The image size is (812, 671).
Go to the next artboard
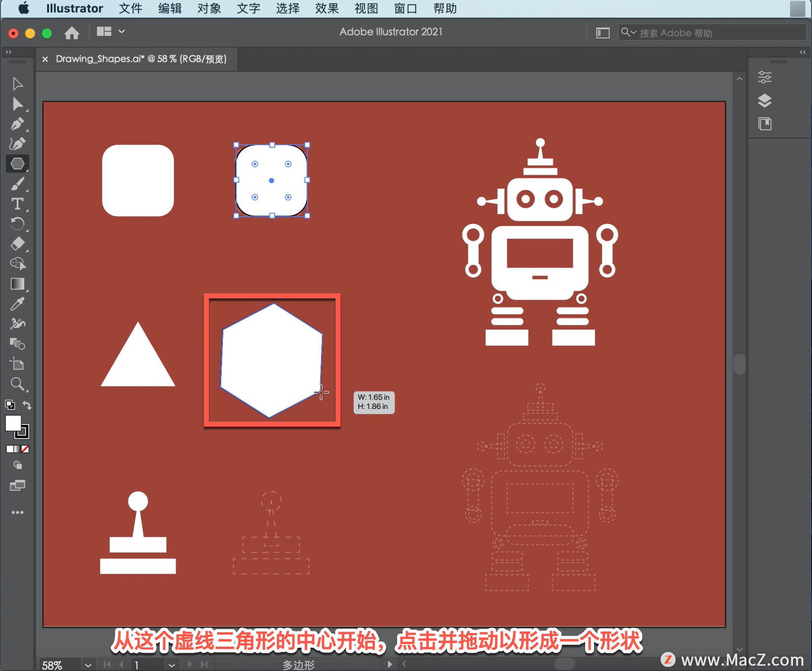tap(190, 664)
